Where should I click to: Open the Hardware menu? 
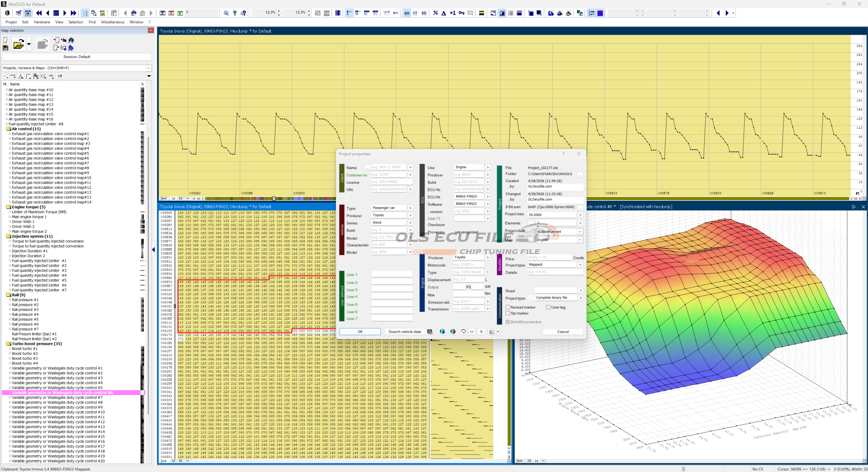point(42,22)
